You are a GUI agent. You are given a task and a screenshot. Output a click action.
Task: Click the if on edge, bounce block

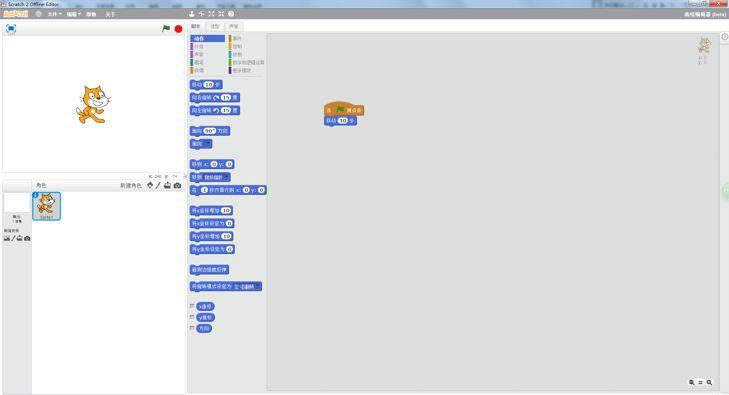coord(209,270)
